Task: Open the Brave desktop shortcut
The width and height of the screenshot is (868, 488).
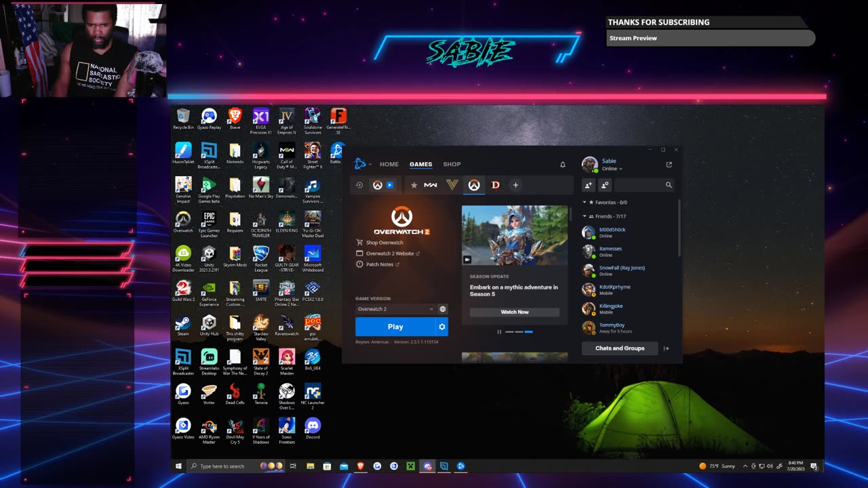Action: click(235, 119)
